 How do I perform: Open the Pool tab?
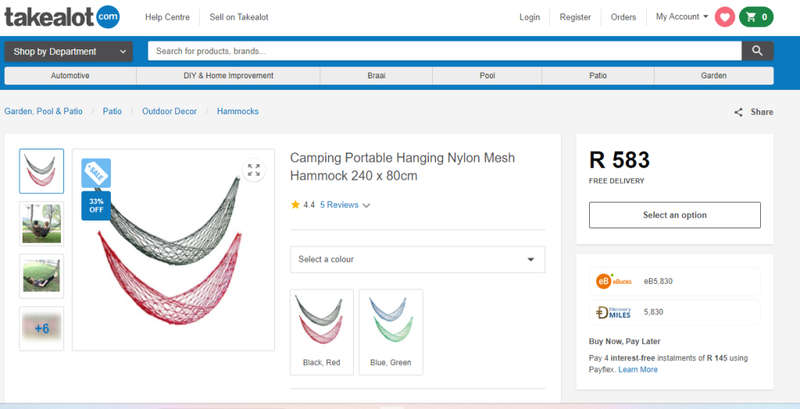tap(487, 75)
